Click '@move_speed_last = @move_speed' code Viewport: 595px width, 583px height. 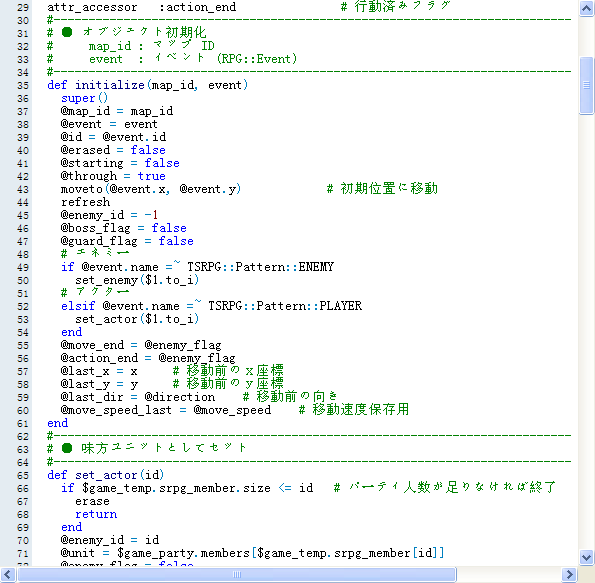pos(166,410)
